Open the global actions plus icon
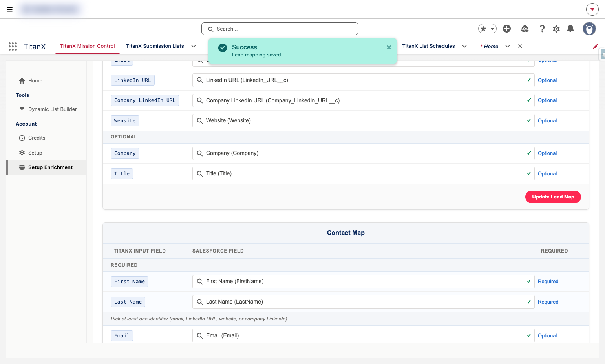 [x=507, y=29]
